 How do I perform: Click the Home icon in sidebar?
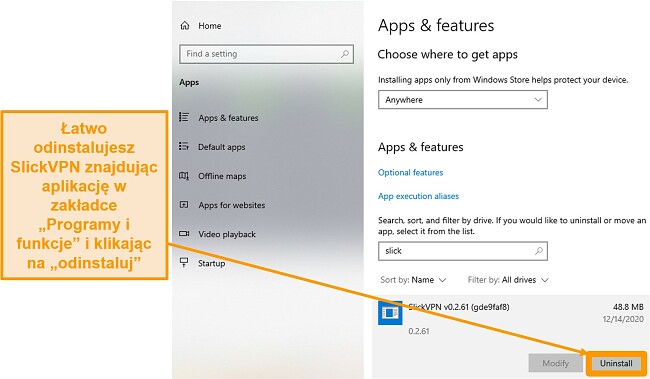pyautogui.click(x=185, y=26)
